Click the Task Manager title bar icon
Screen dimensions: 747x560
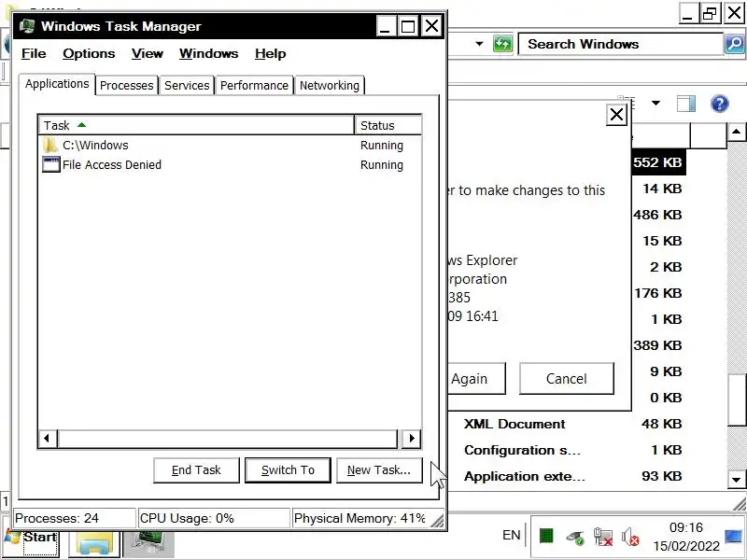coord(27,26)
